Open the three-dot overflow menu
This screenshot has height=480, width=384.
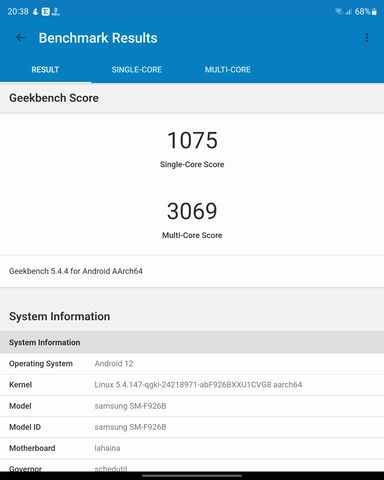click(367, 38)
